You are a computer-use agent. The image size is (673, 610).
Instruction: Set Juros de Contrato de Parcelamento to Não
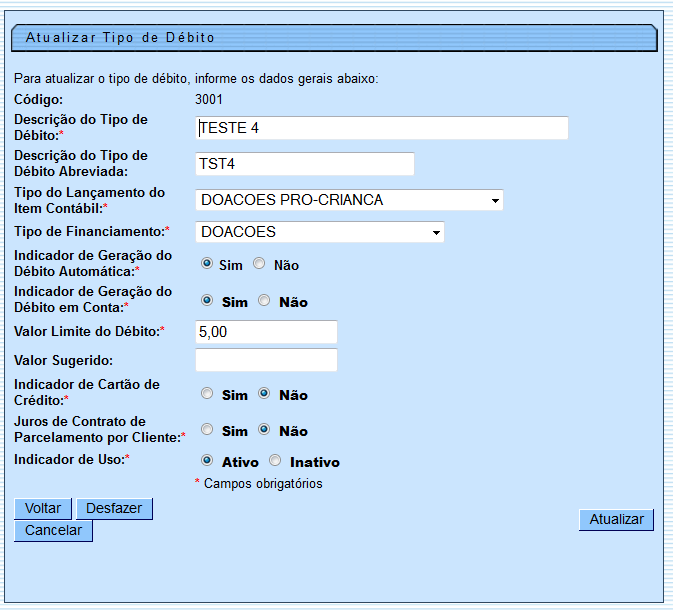coord(264,430)
